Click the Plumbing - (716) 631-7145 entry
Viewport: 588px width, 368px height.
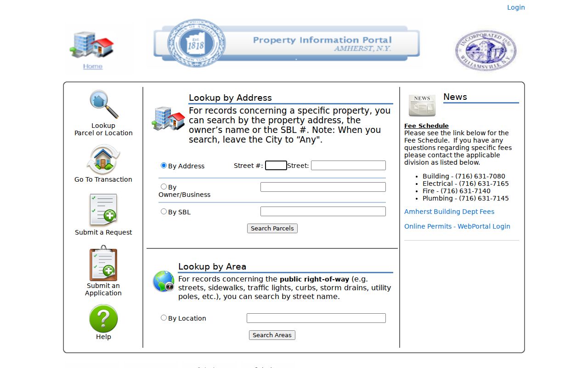click(466, 198)
